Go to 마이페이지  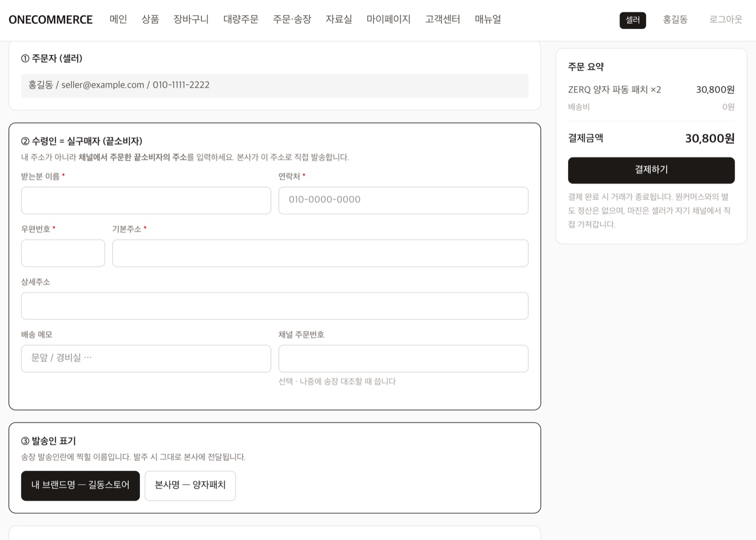(388, 19)
